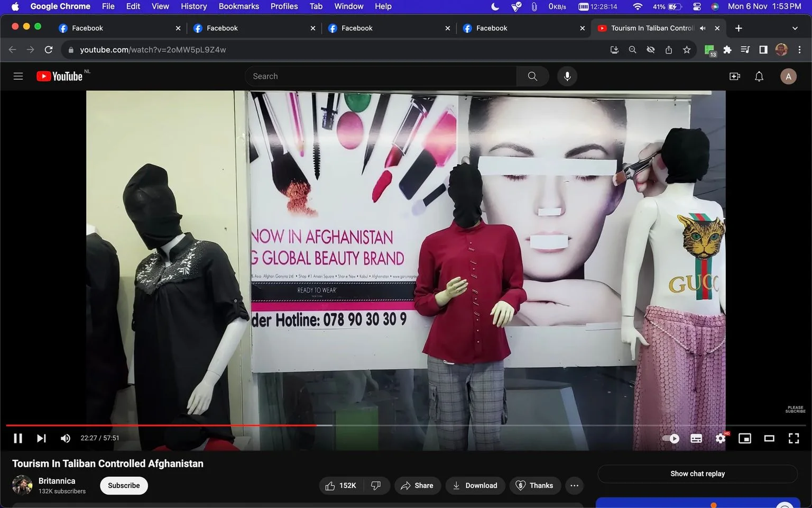Image resolution: width=812 pixels, height=508 pixels.
Task: Show chat replay
Action: pyautogui.click(x=697, y=474)
